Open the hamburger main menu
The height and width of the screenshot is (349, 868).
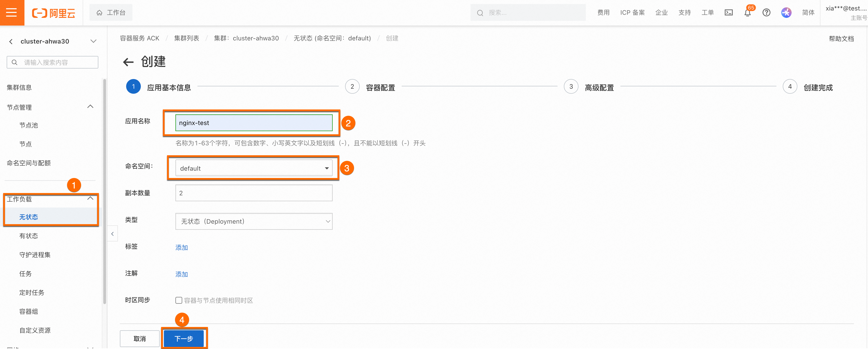12,12
